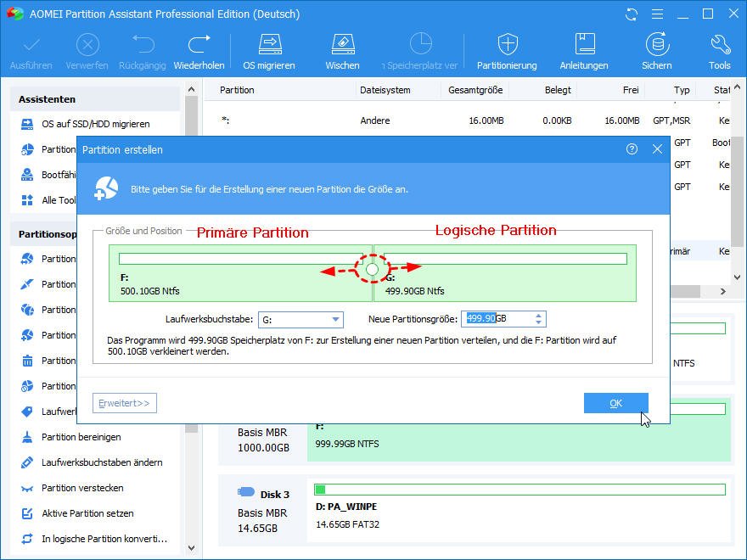This screenshot has height=560, width=747.
Task: Click Partition verstecken icon
Action: tap(28, 488)
